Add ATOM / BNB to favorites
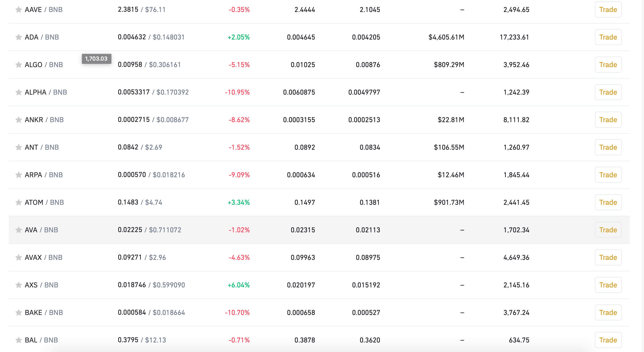The width and height of the screenshot is (644, 352). [x=19, y=203]
